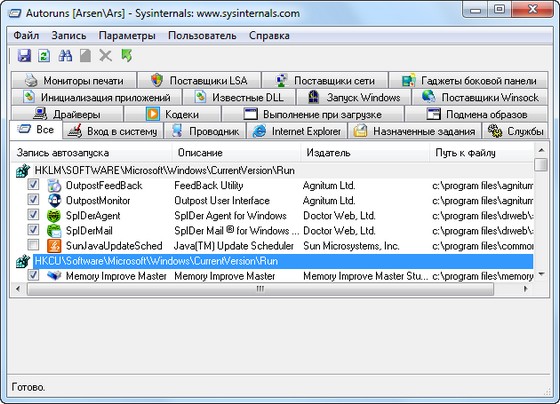Screen dimensions: 560x404
Task: Open the Параметры menu
Action: pyautogui.click(x=127, y=36)
